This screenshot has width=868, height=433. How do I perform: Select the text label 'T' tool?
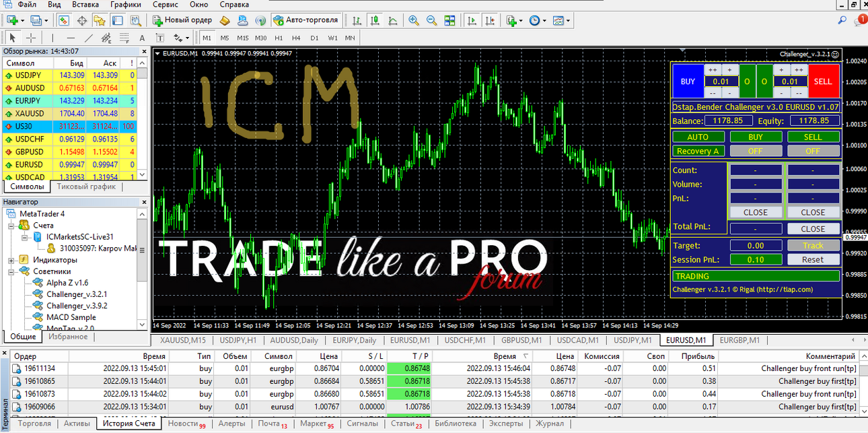pos(159,38)
